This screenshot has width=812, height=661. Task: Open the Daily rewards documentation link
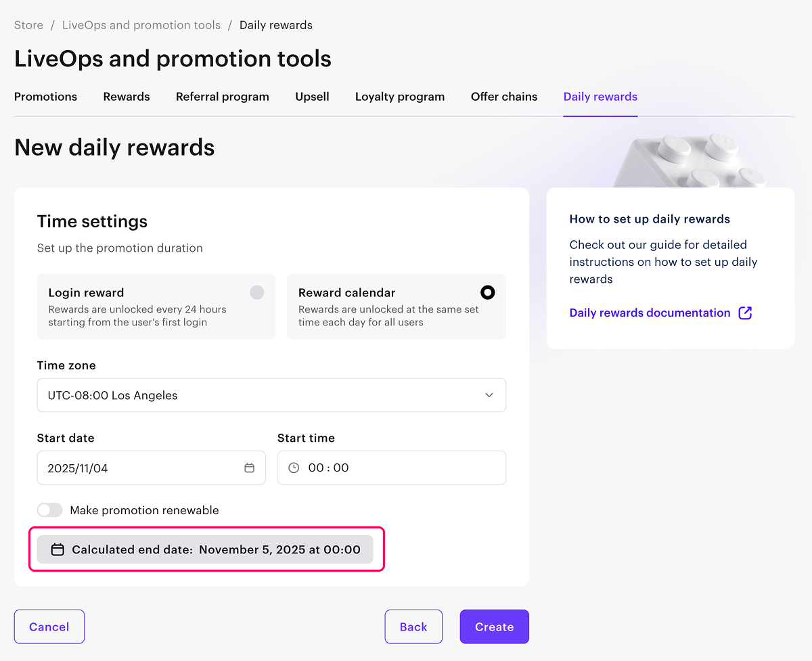[x=650, y=313]
